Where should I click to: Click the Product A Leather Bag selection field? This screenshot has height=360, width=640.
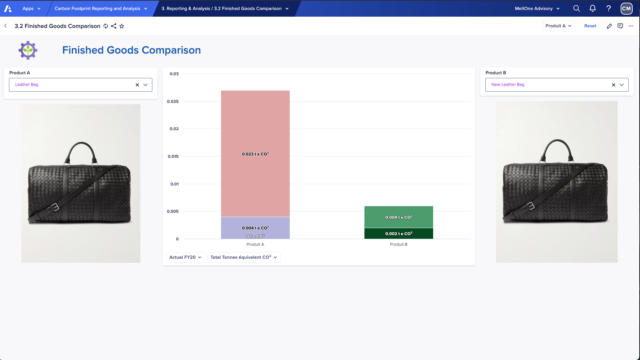coord(81,85)
